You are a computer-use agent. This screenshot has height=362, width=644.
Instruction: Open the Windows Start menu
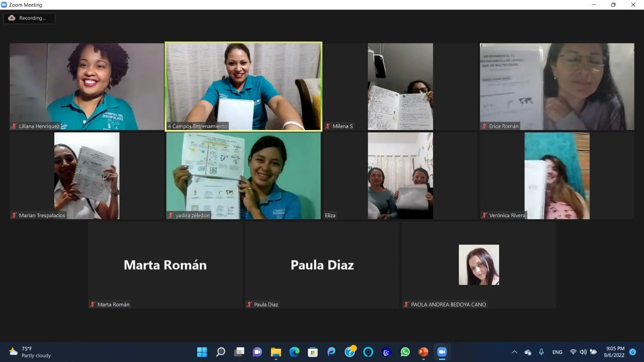pyautogui.click(x=202, y=352)
